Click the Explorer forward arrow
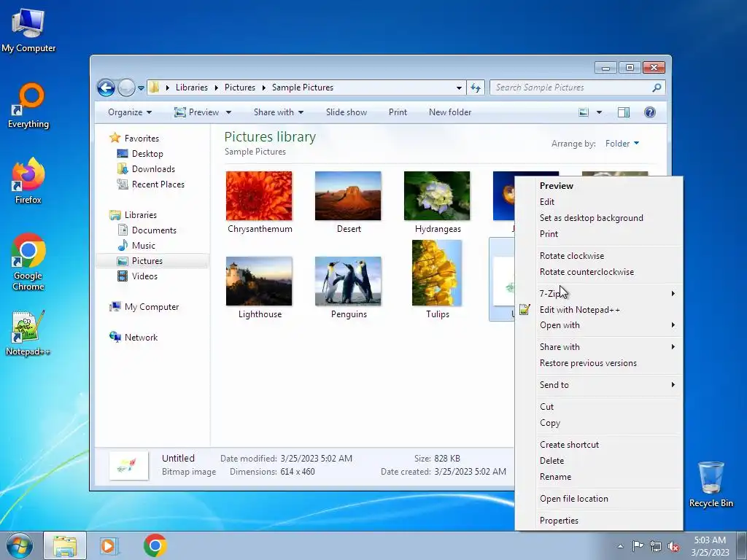Screen dimensions: 747x560 coord(126,87)
